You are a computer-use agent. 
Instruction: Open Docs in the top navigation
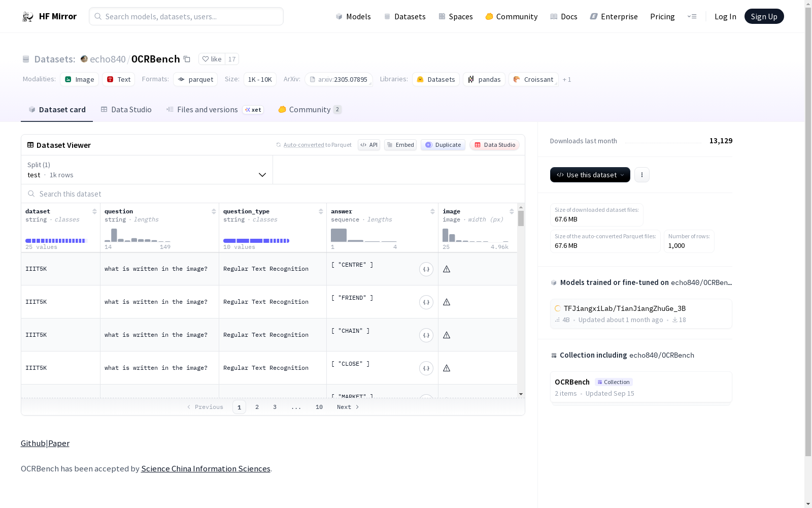coord(564,17)
